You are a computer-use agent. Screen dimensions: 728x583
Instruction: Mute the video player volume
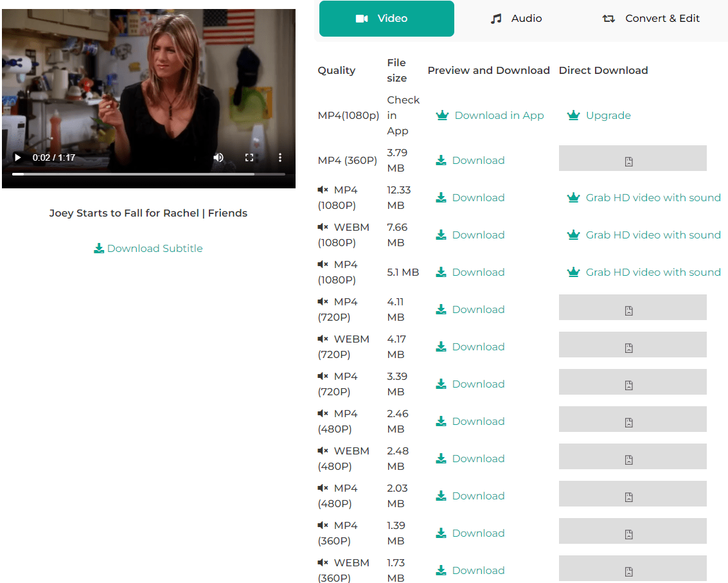click(218, 157)
